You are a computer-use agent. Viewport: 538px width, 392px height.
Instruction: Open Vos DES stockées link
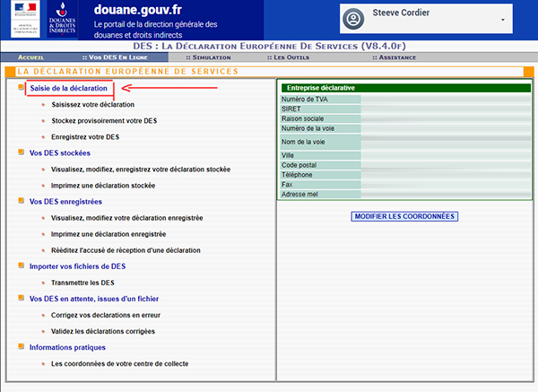coord(60,153)
